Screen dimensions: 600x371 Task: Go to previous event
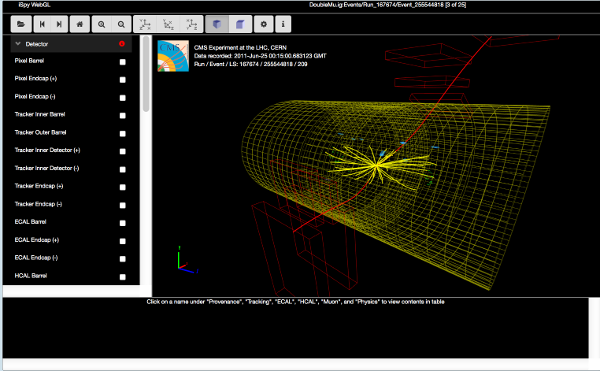point(42,24)
